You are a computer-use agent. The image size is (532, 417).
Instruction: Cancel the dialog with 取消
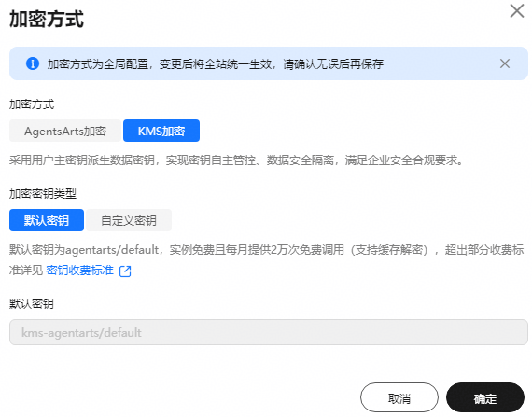[x=399, y=397]
